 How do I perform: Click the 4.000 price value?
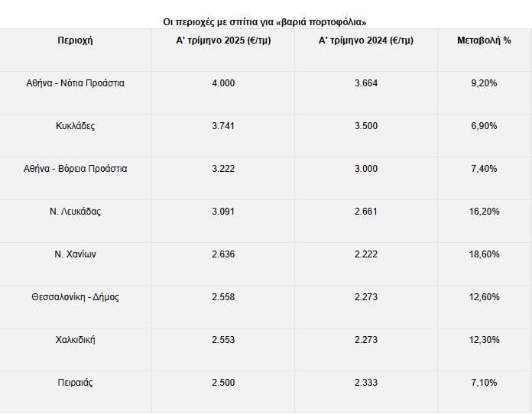tap(223, 83)
